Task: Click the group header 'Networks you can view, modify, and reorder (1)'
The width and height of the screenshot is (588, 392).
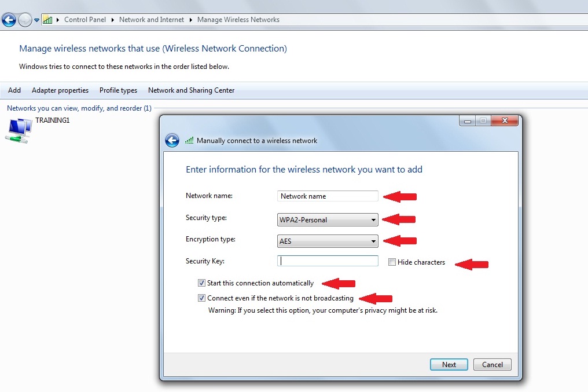Action: 79,108
